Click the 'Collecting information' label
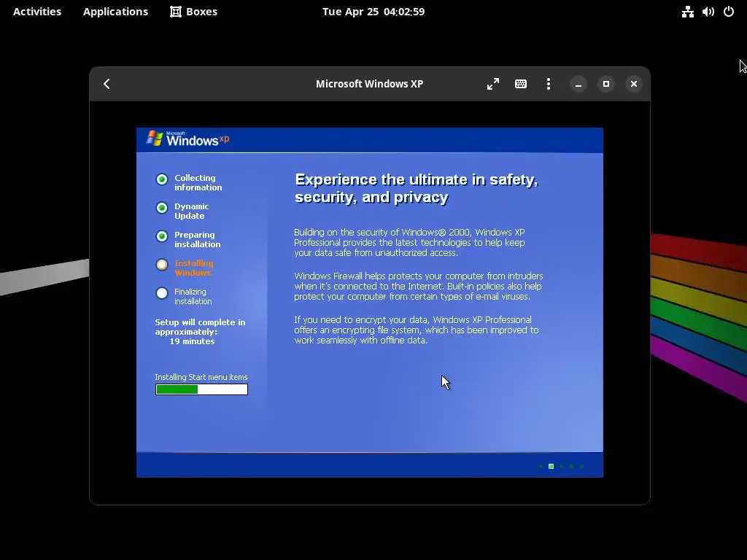This screenshot has width=747, height=560. point(198,182)
